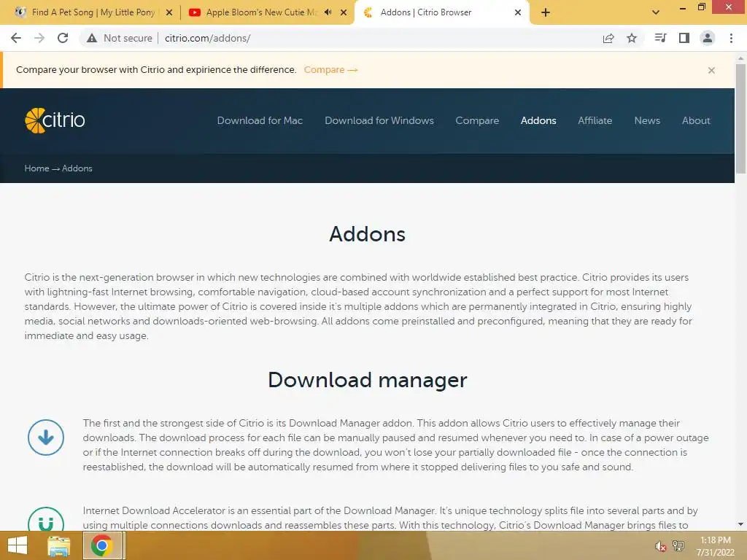Share this page via the share icon
The image size is (747, 560).
pyautogui.click(x=608, y=38)
